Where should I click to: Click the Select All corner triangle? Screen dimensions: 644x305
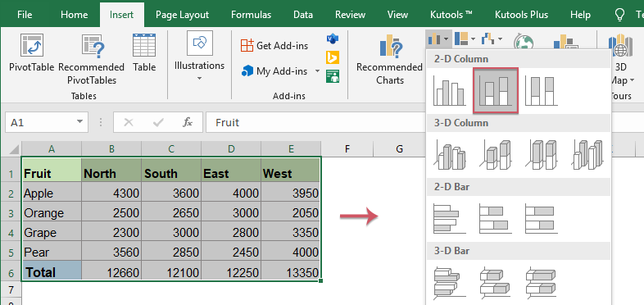[x=13, y=148]
